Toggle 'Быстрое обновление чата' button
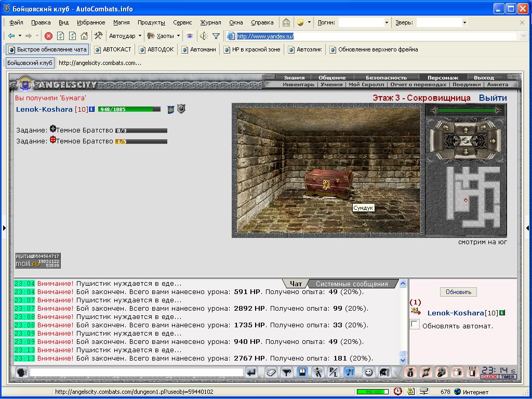 47,49
